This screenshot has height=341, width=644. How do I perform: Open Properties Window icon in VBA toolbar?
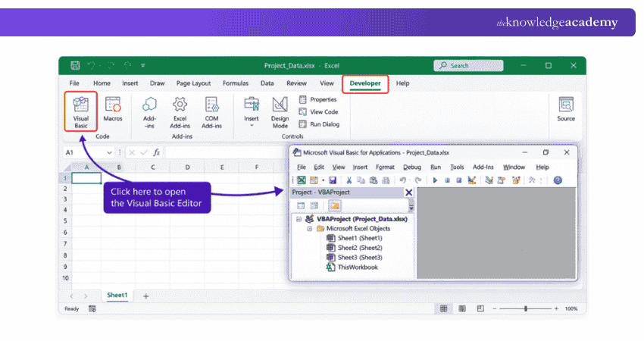click(501, 180)
